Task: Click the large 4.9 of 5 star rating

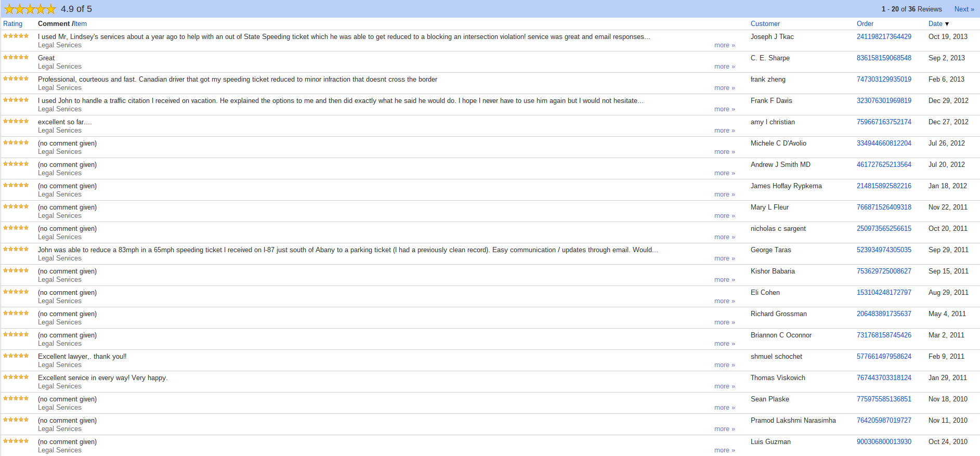Action: tap(30, 9)
